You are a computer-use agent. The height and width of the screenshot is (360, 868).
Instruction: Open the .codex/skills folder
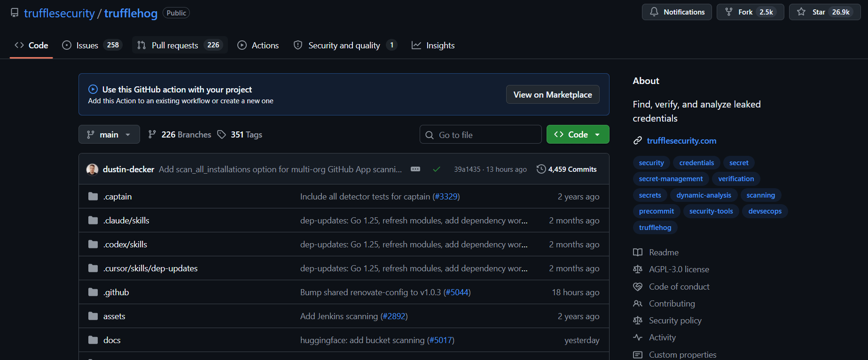tap(125, 245)
